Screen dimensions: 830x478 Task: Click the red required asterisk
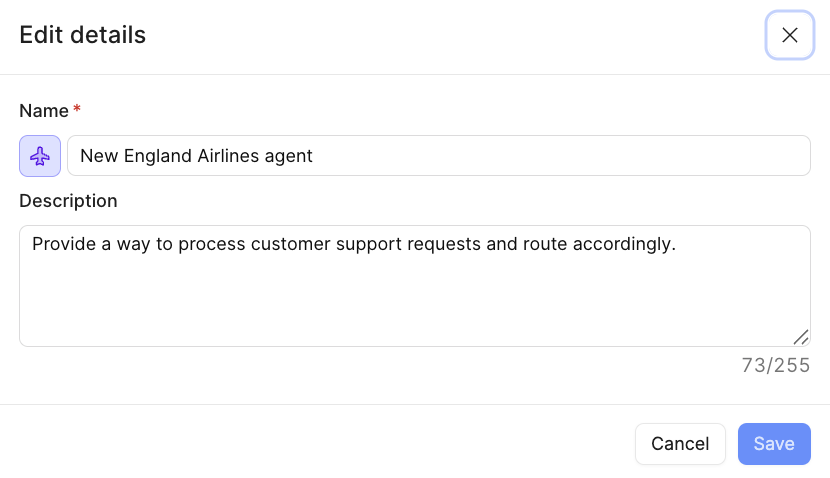click(x=77, y=110)
